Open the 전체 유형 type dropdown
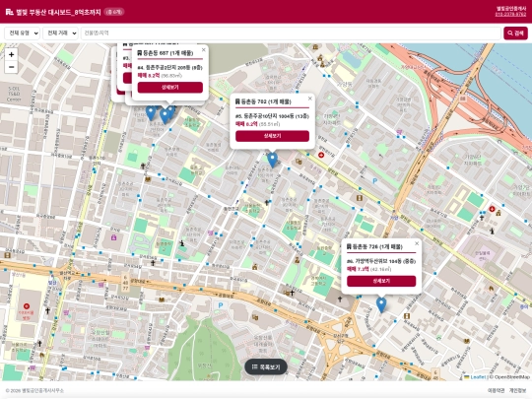532x399 pixels. pos(22,33)
